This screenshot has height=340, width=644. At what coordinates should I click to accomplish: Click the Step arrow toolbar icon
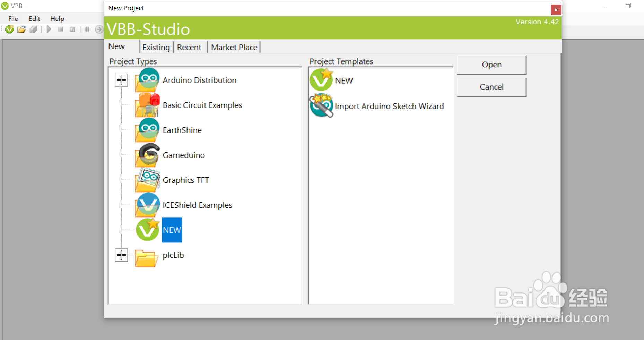99,29
